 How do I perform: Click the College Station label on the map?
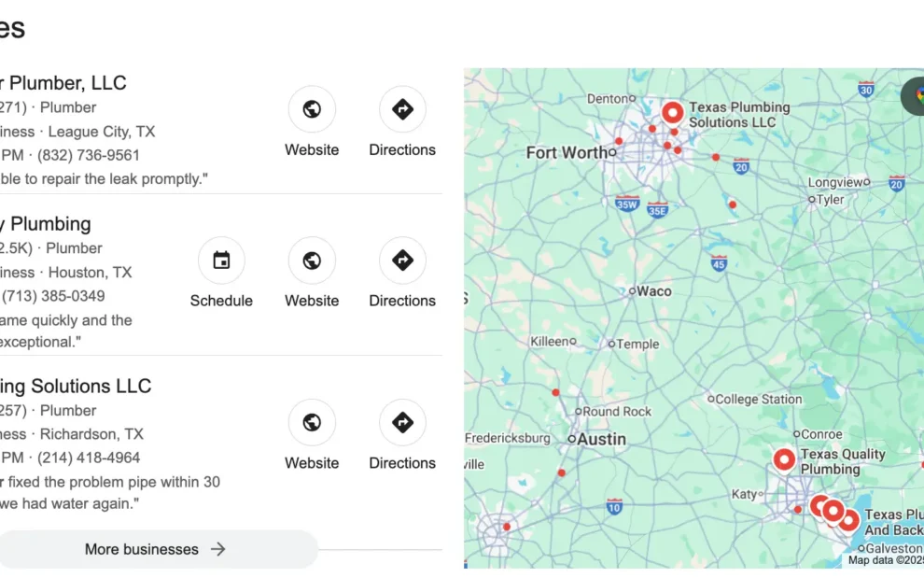[x=759, y=400]
